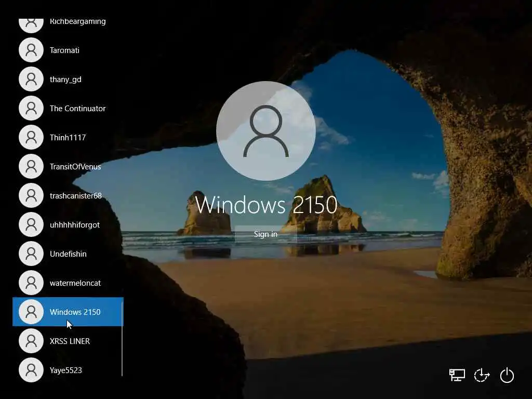Image resolution: width=532 pixels, height=399 pixels.
Task: Click the avatar icon beside uhhhhhiforgot
Action: click(x=31, y=224)
